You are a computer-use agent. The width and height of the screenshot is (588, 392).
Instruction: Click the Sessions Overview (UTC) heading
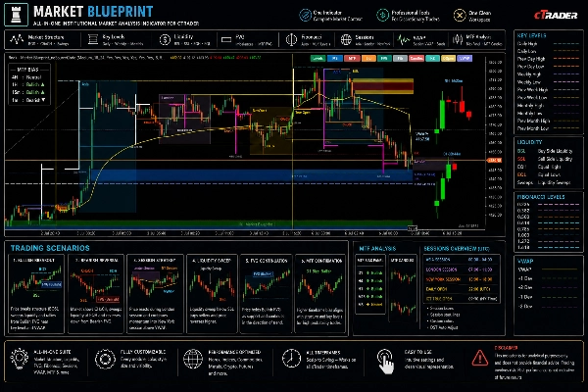tap(456, 248)
